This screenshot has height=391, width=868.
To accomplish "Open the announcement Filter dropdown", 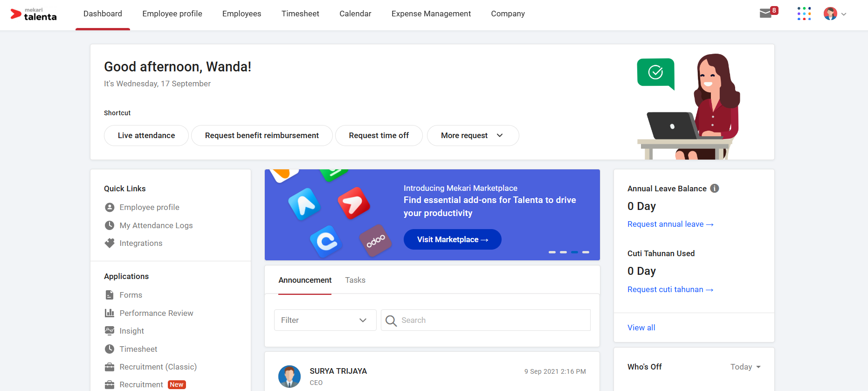I will coord(325,320).
